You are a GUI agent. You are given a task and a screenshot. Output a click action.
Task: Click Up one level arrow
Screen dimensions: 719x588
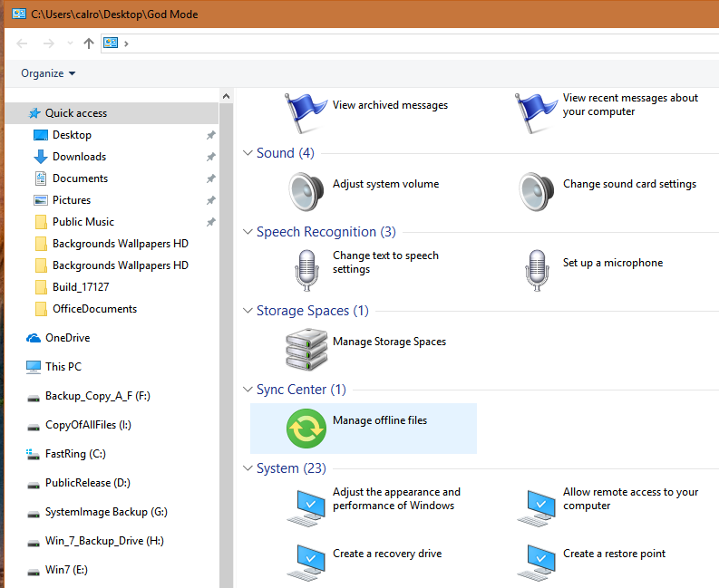89,43
